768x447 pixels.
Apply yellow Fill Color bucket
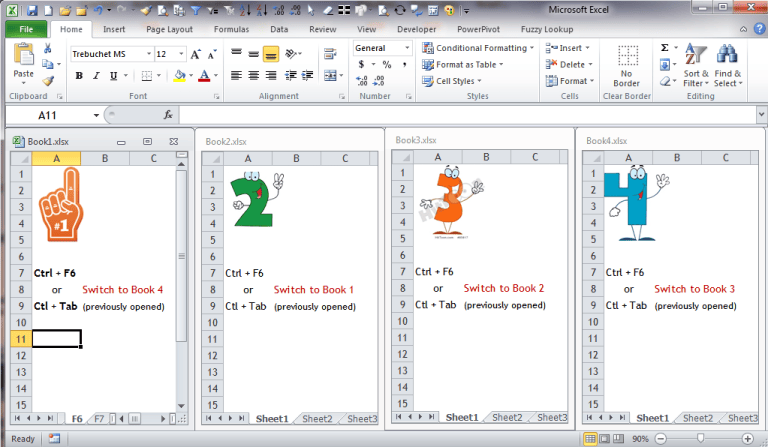click(x=180, y=75)
